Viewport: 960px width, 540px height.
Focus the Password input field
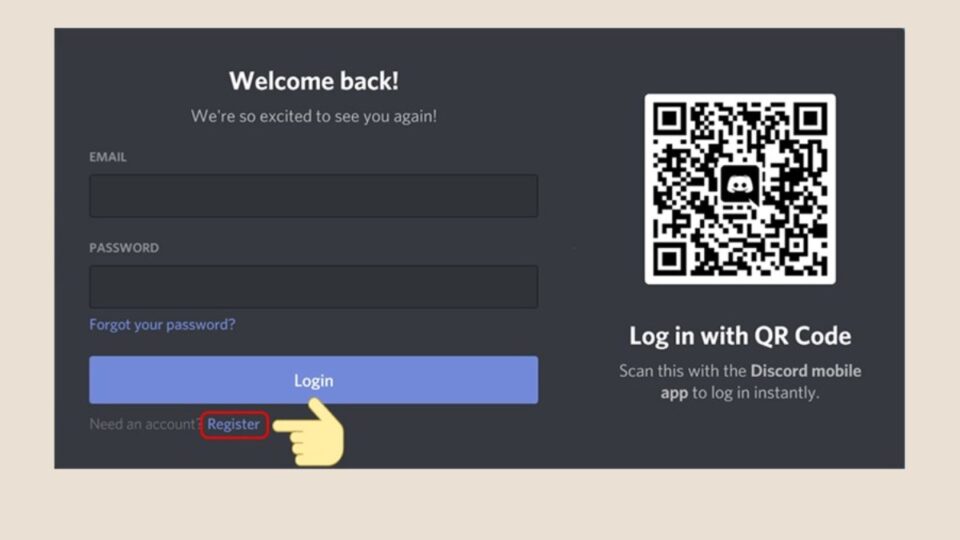[x=313, y=287]
